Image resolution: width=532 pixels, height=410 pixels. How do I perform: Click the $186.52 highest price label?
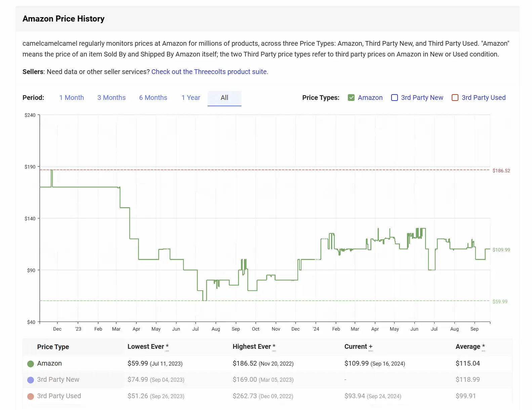pos(501,171)
